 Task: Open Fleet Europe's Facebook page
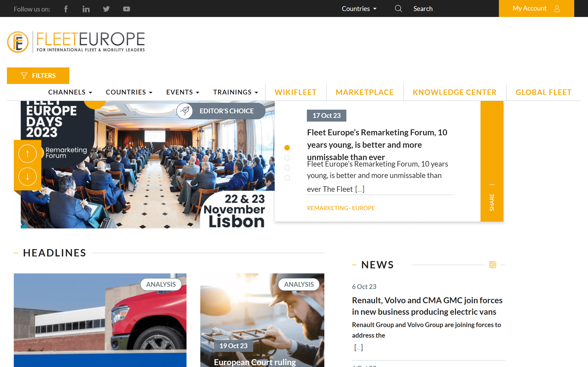(x=66, y=9)
